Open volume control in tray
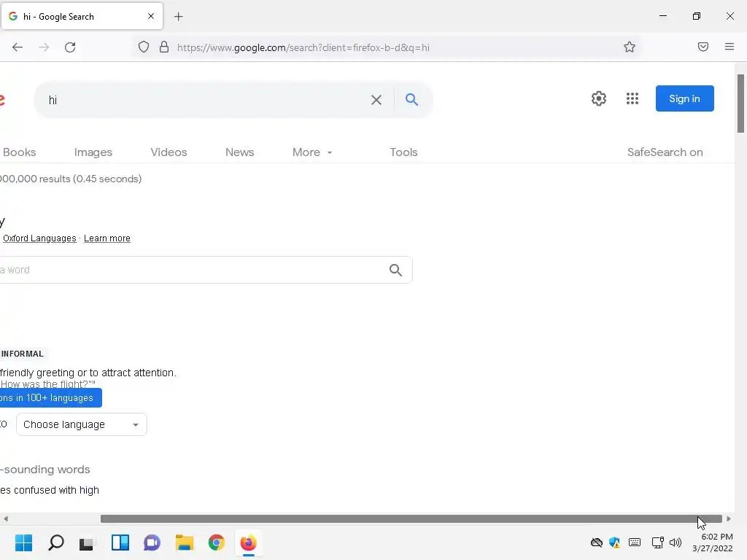The image size is (747, 560). 675,542
